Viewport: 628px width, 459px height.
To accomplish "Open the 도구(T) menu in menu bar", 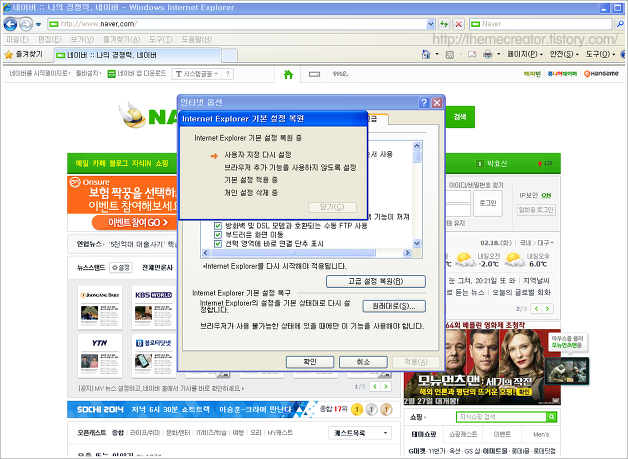I will 161,39.
